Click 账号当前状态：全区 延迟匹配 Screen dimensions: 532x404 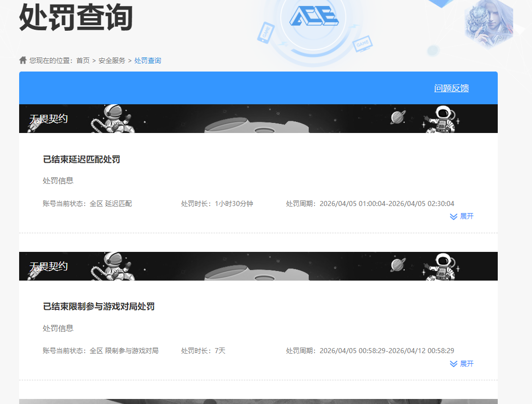pyautogui.click(x=87, y=204)
